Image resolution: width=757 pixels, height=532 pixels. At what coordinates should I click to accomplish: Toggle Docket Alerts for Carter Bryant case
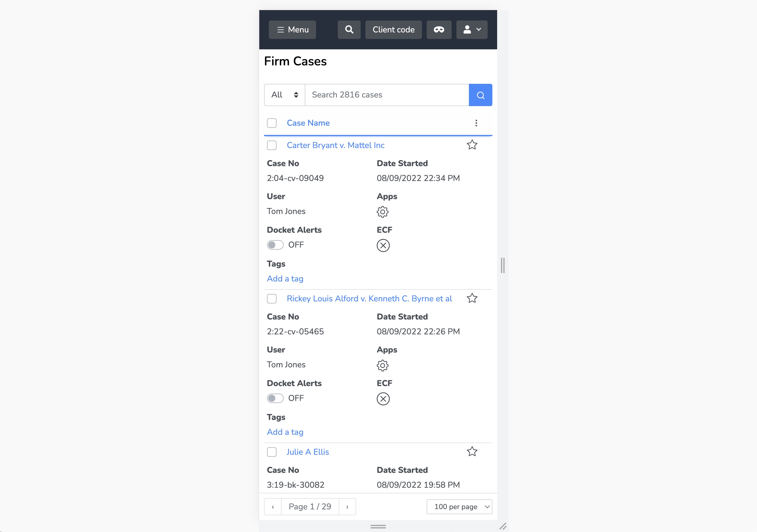[275, 245]
